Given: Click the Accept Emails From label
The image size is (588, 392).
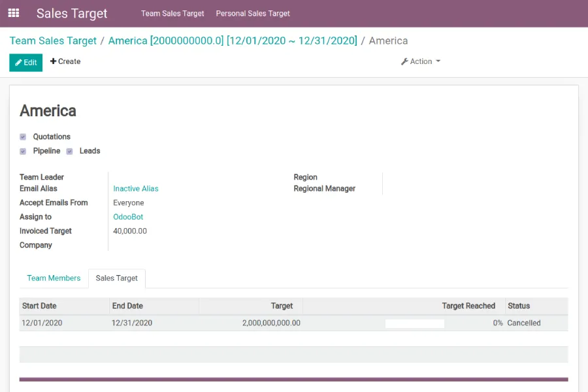Looking at the screenshot, I should point(54,203).
